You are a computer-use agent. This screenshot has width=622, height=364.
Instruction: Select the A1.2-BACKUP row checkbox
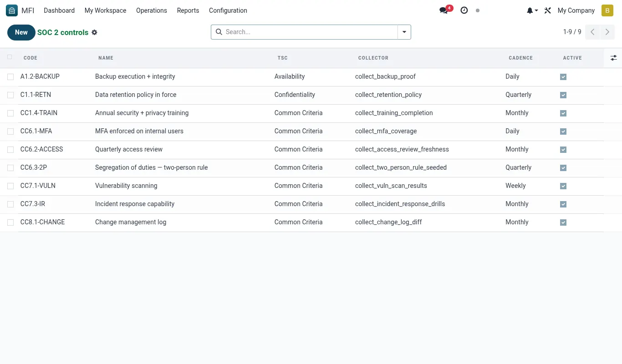[x=10, y=77]
